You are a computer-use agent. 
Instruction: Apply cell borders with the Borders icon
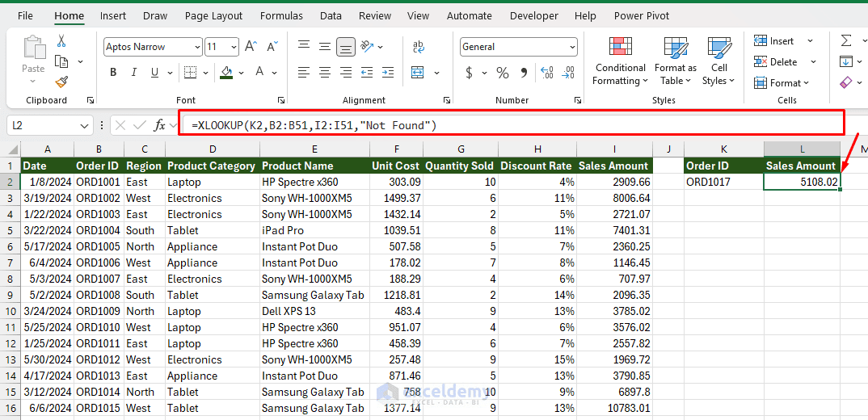click(x=191, y=72)
